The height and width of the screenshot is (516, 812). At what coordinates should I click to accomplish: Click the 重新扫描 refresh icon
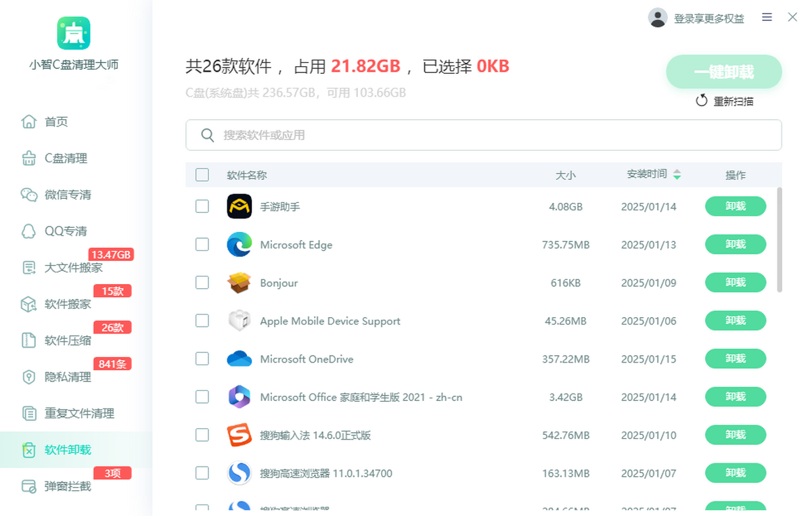coord(702,101)
